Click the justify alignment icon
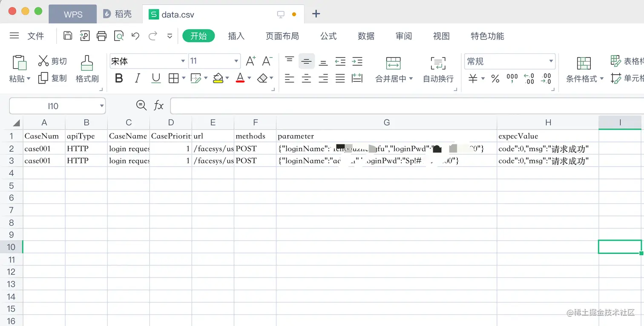 (340, 78)
